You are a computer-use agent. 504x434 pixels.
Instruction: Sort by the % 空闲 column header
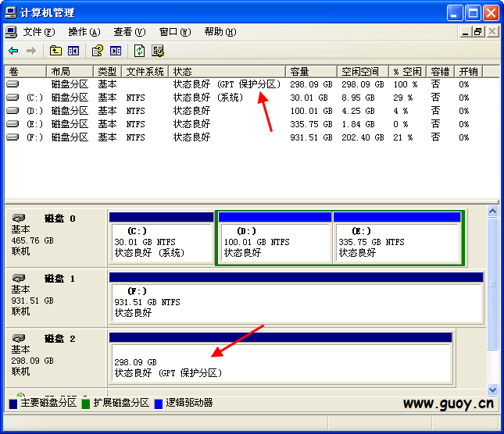click(408, 71)
